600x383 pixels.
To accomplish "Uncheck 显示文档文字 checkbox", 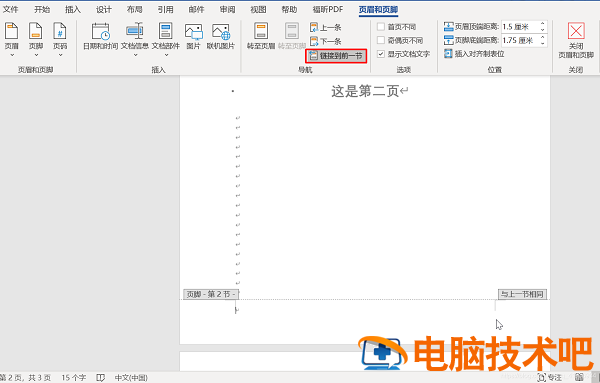I will (x=381, y=54).
